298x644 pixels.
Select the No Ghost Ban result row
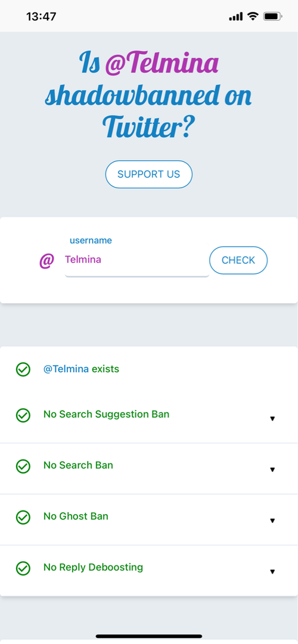coord(149,520)
